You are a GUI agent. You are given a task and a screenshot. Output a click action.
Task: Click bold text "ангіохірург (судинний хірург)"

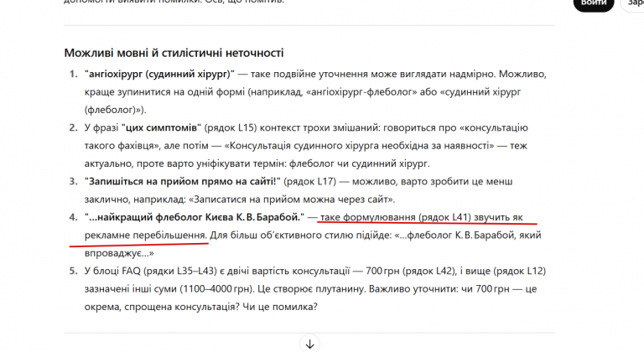159,74
